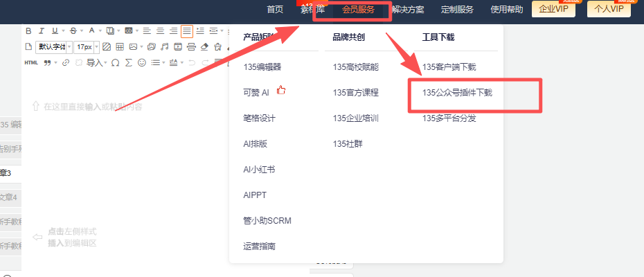This screenshot has width=644, height=277.
Task: Align text right
Action: point(173,31)
